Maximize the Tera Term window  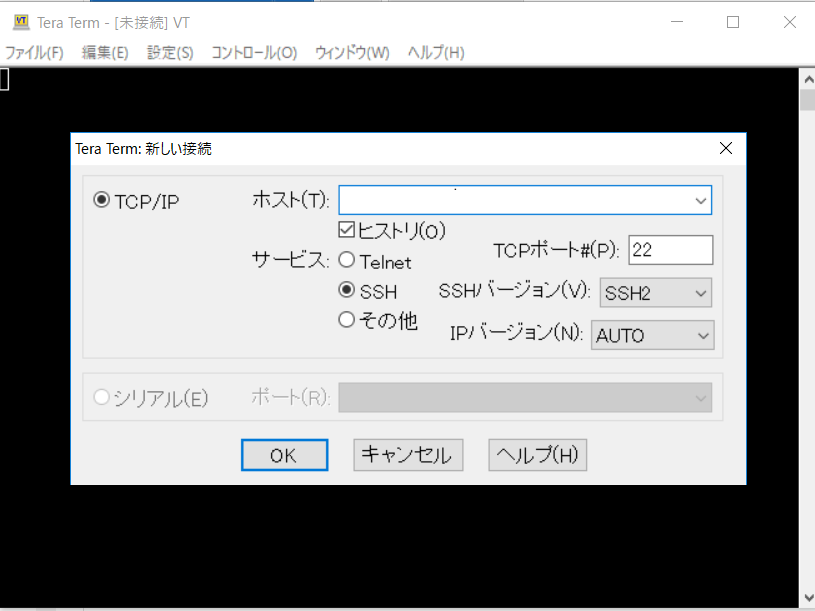coord(733,22)
